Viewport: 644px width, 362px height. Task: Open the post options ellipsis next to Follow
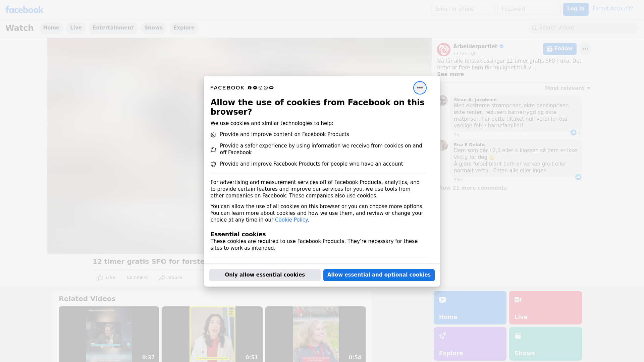coord(585,49)
